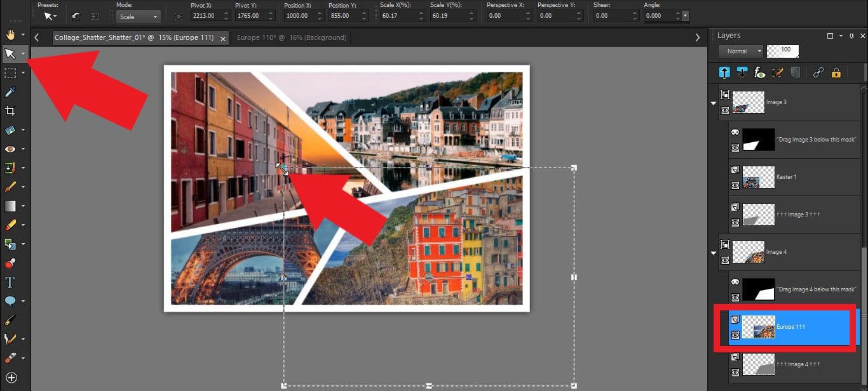Click the right chevron to scroll document tabs
The height and width of the screenshot is (391, 868).
click(x=697, y=37)
